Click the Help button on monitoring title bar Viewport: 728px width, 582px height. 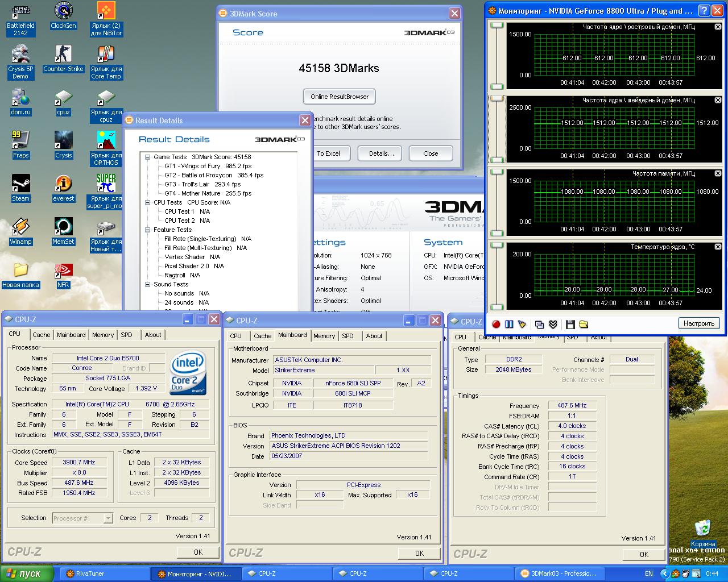pos(704,10)
